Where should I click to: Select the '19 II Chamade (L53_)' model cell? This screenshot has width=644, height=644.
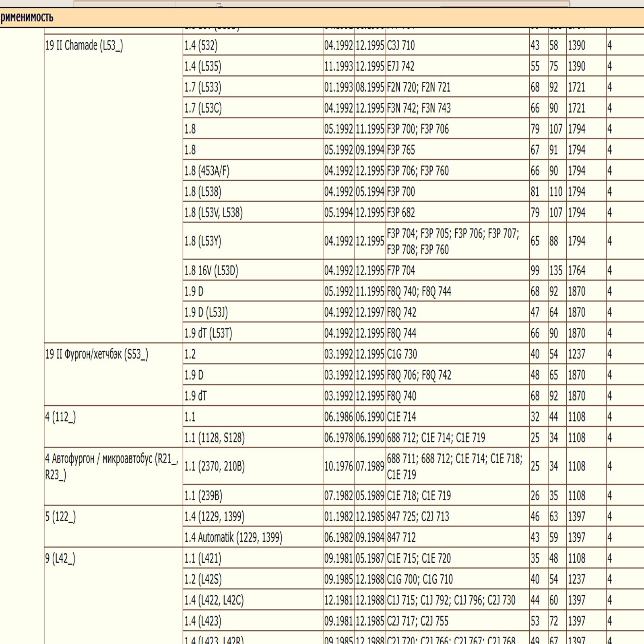click(x=84, y=45)
